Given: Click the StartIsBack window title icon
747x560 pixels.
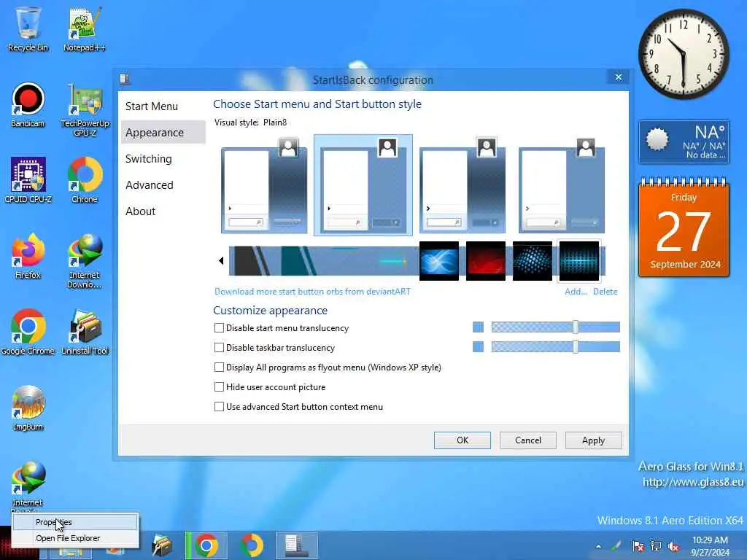Looking at the screenshot, I should tap(125, 79).
